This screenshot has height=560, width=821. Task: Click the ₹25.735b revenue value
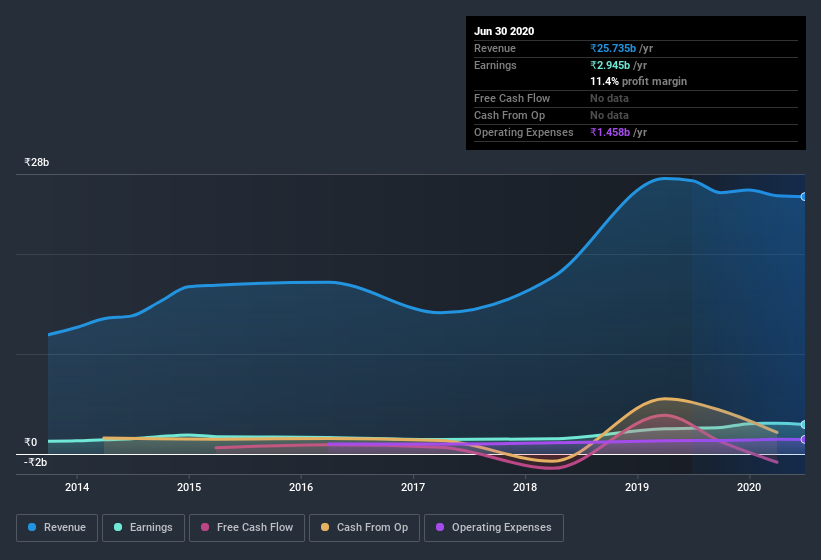[613, 48]
